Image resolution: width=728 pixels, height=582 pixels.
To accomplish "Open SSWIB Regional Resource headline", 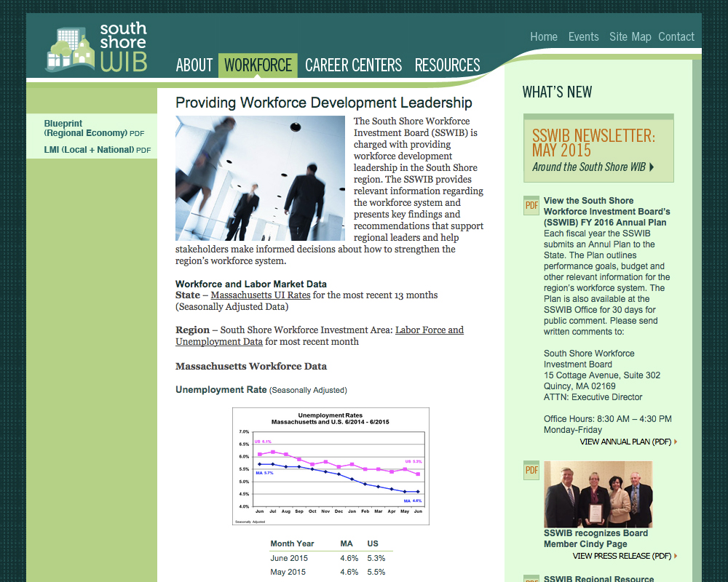I will (599, 579).
